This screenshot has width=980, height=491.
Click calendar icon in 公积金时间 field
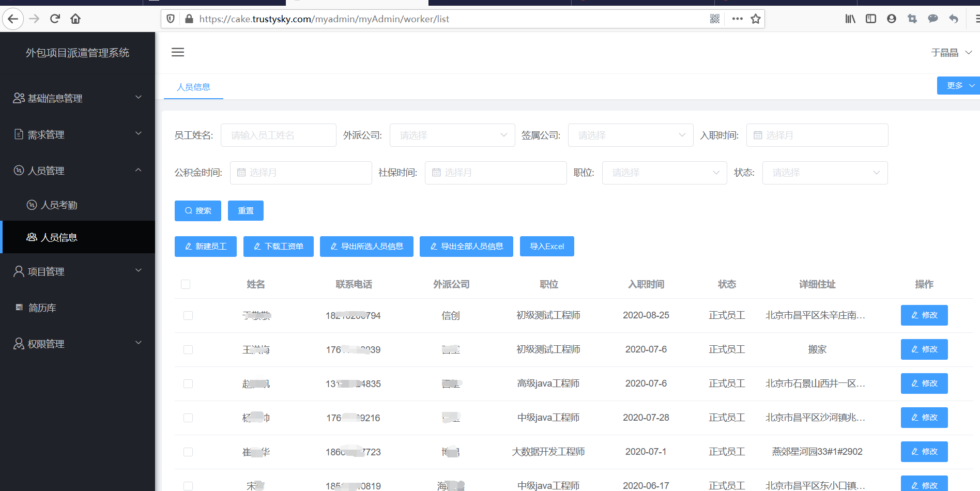pos(241,173)
